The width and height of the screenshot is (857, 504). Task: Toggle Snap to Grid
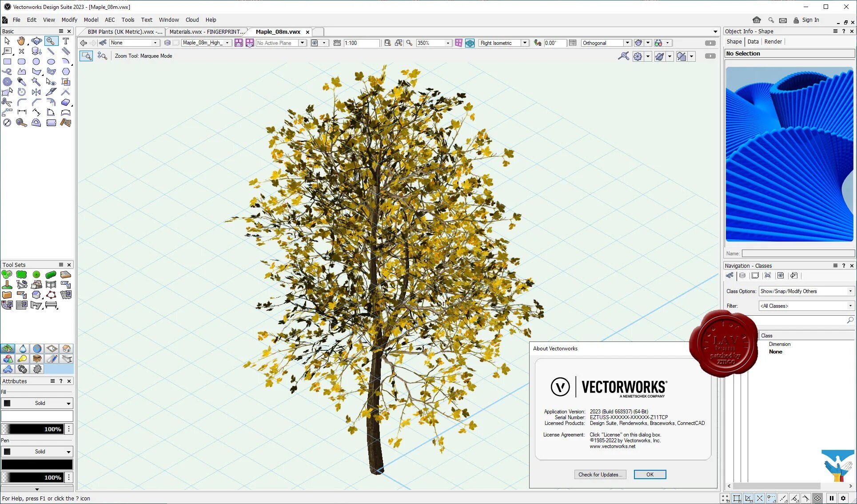point(725,498)
